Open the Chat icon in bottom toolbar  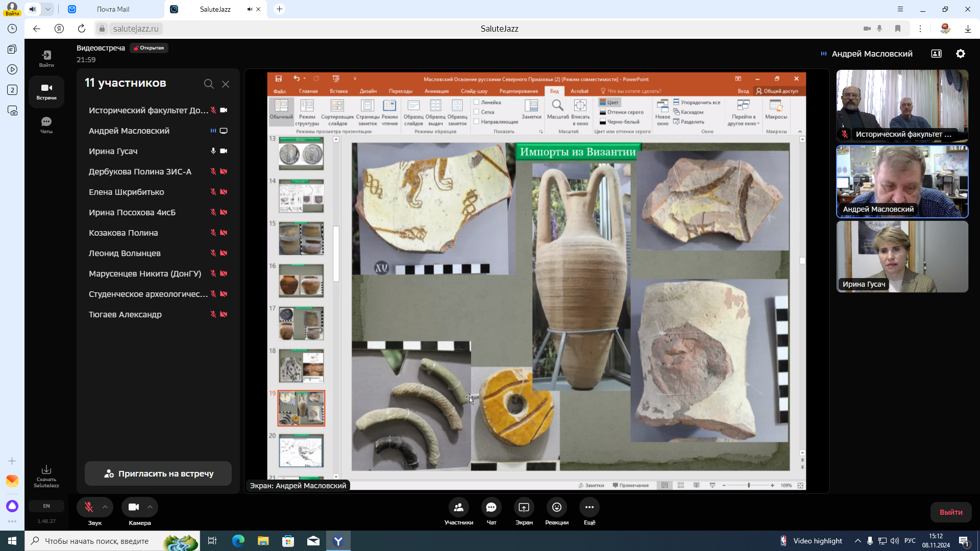[491, 507]
